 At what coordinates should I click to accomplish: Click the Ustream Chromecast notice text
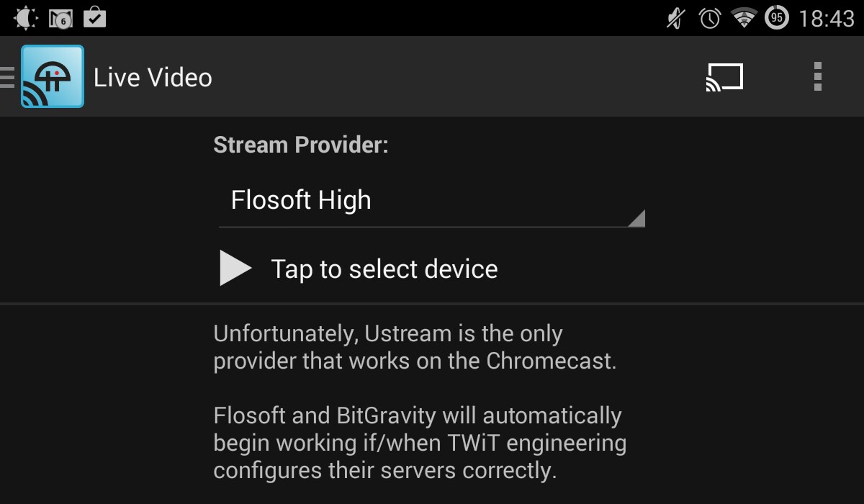tap(415, 347)
